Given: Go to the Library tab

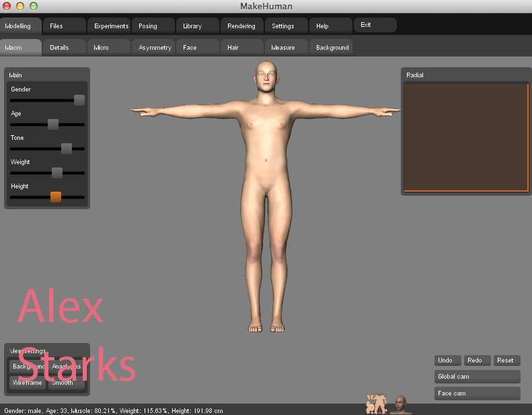Looking at the screenshot, I should point(198,26).
